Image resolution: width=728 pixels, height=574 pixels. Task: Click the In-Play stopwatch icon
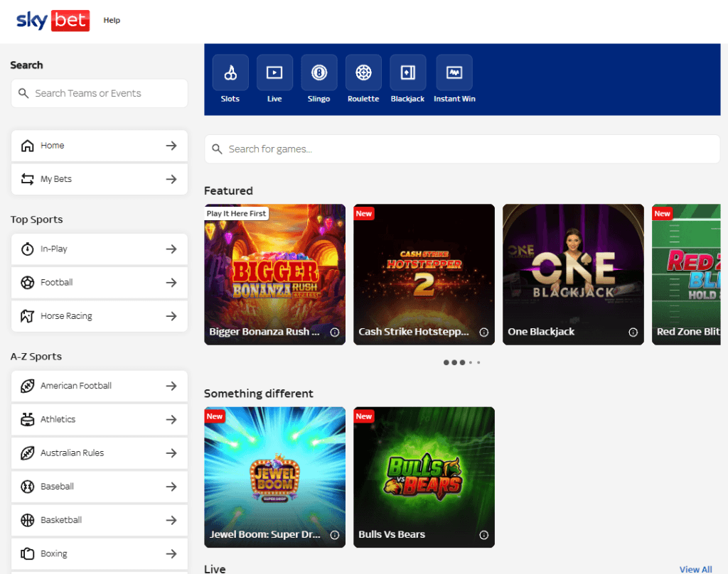click(x=28, y=249)
